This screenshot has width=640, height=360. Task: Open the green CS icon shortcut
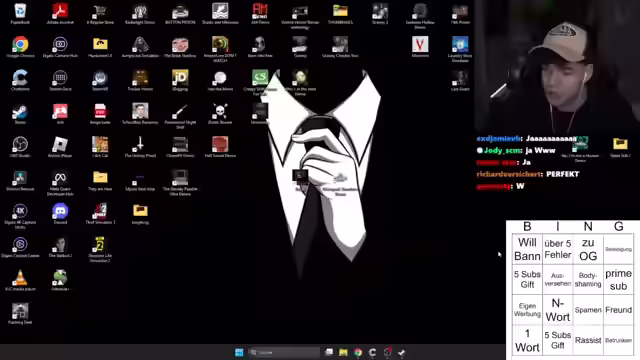pyautogui.click(x=260, y=82)
